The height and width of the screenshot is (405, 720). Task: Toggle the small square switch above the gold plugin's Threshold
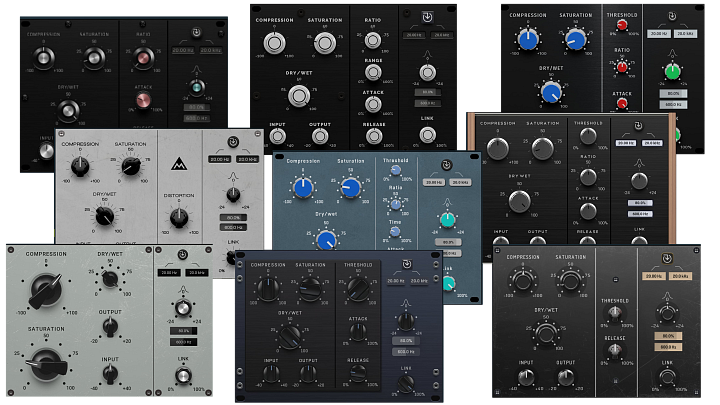click(x=617, y=280)
